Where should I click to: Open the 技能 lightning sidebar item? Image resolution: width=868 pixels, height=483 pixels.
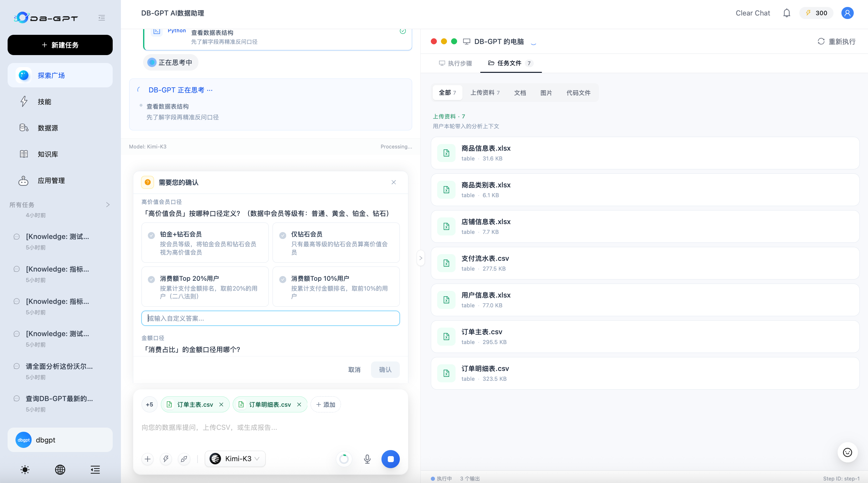[x=60, y=101]
